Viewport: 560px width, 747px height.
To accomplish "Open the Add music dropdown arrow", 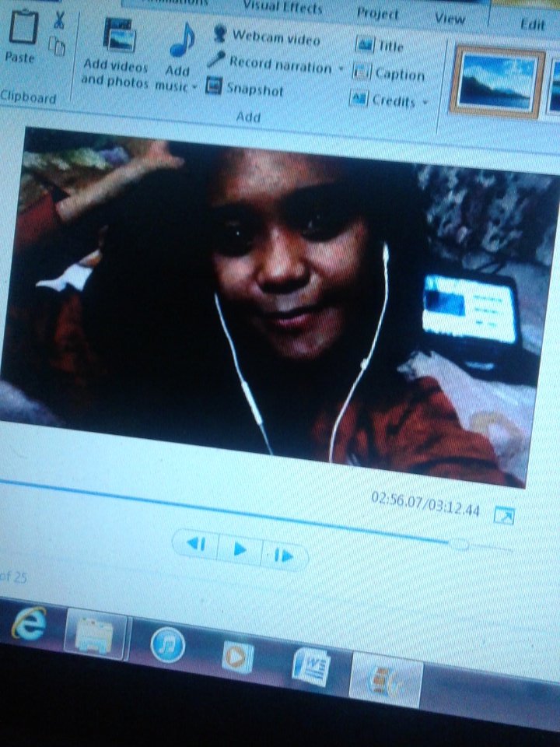I will [194, 87].
